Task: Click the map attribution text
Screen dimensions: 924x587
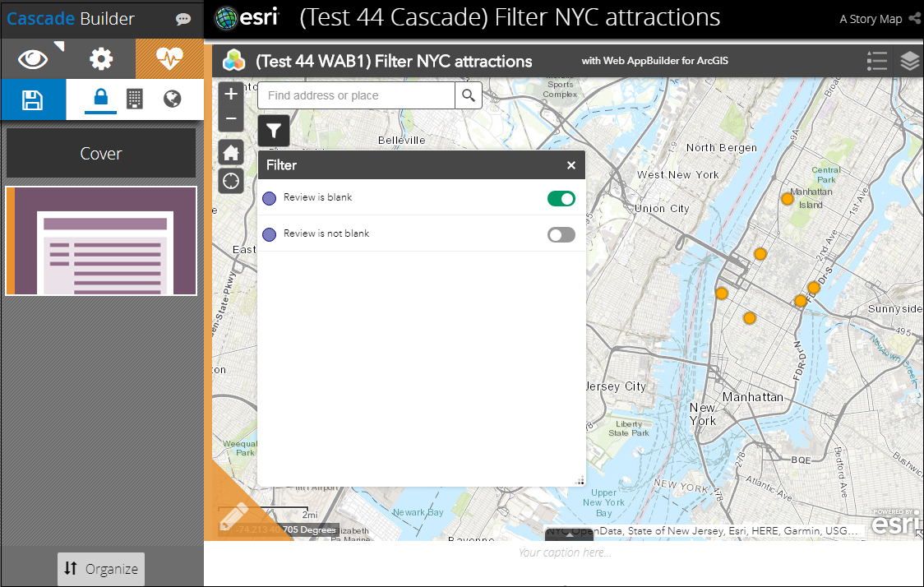Action: click(x=704, y=531)
